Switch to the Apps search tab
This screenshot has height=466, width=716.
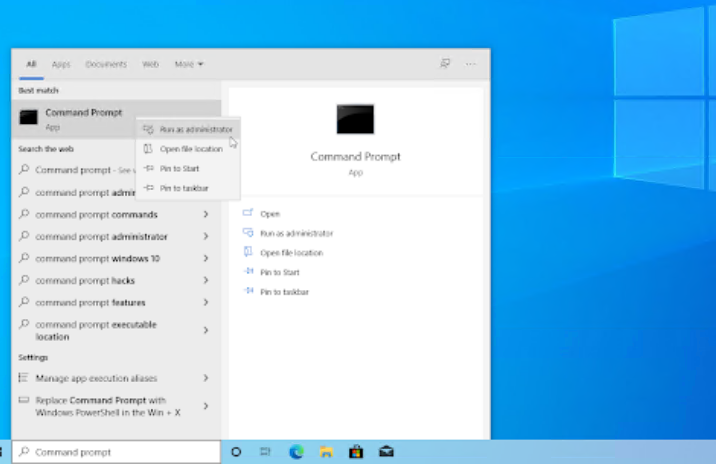tap(61, 64)
